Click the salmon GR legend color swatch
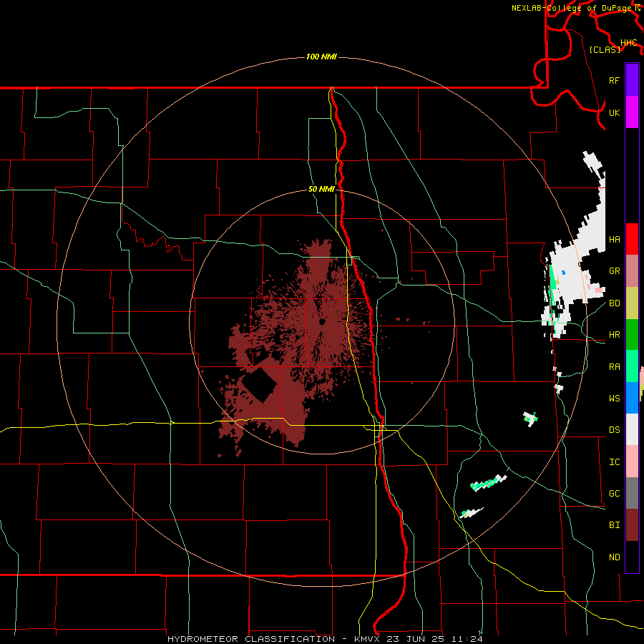Screen dimensions: 644x644 (x=632, y=271)
